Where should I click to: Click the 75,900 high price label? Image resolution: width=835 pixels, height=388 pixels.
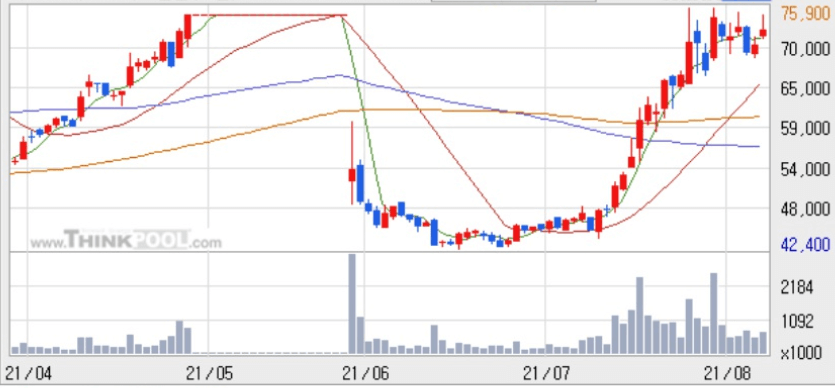coord(805,14)
